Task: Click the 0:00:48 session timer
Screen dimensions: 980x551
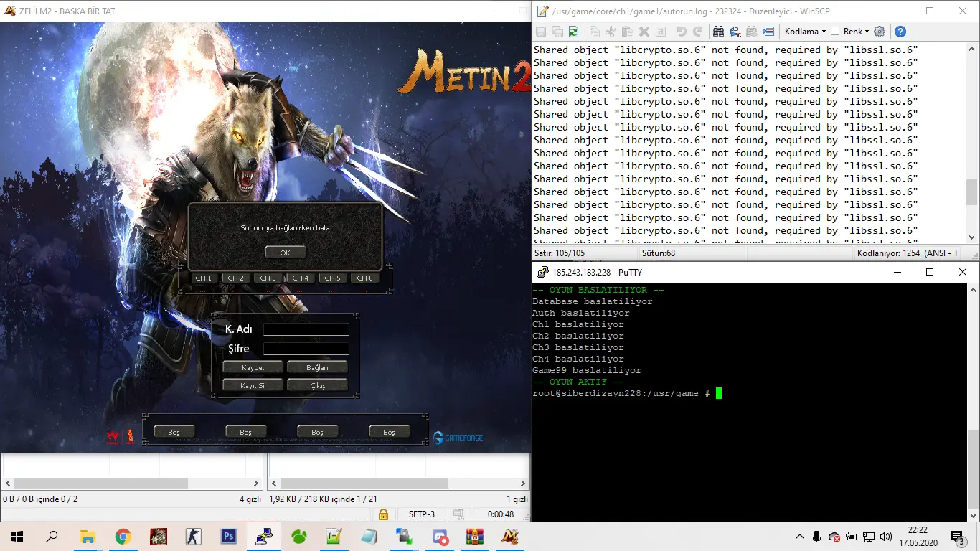Action: pos(501,514)
